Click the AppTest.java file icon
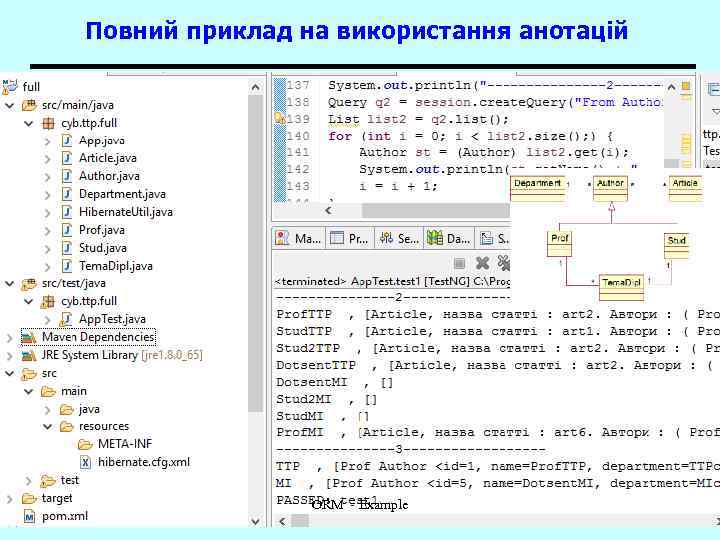The width and height of the screenshot is (720, 540). (67, 319)
